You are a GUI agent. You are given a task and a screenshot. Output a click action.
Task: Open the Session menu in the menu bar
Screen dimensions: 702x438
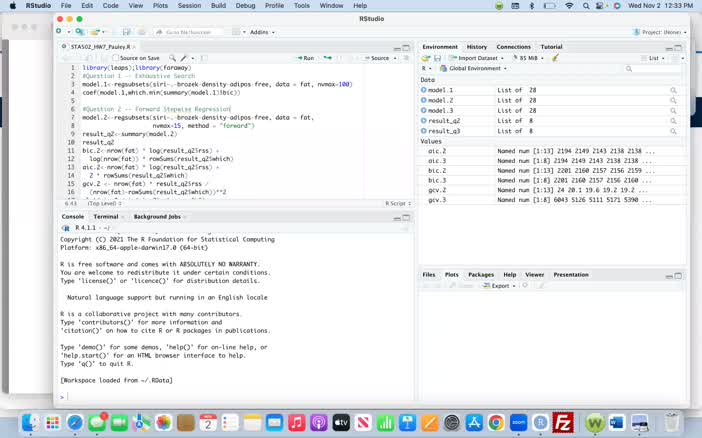(x=189, y=5)
